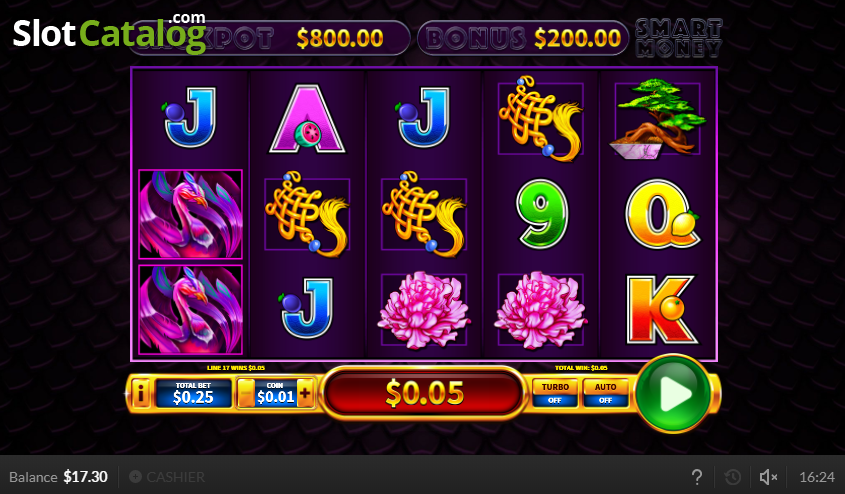Click the Smart Money logo
The image size is (845, 494).
pos(678,38)
